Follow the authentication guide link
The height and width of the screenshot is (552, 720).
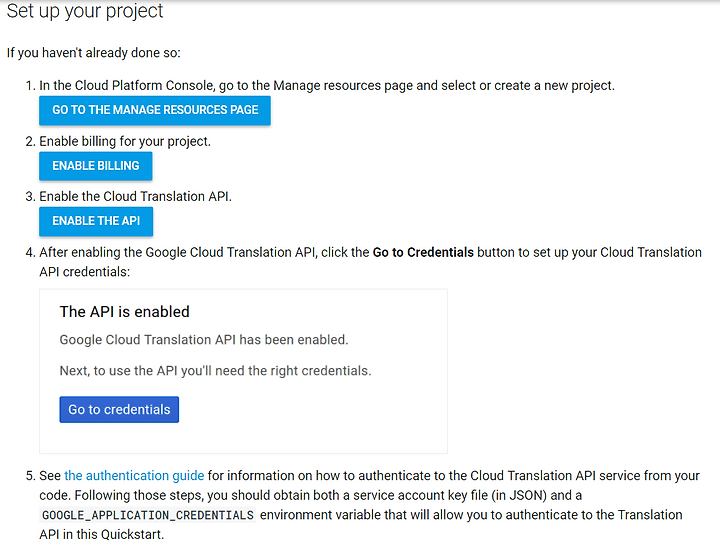[x=134, y=475]
